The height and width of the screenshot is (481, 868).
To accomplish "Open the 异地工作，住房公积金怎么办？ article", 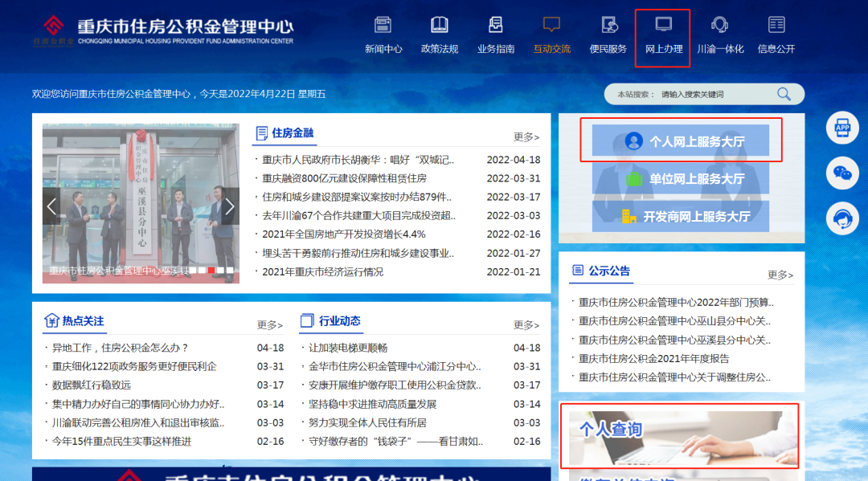I will pos(121,348).
